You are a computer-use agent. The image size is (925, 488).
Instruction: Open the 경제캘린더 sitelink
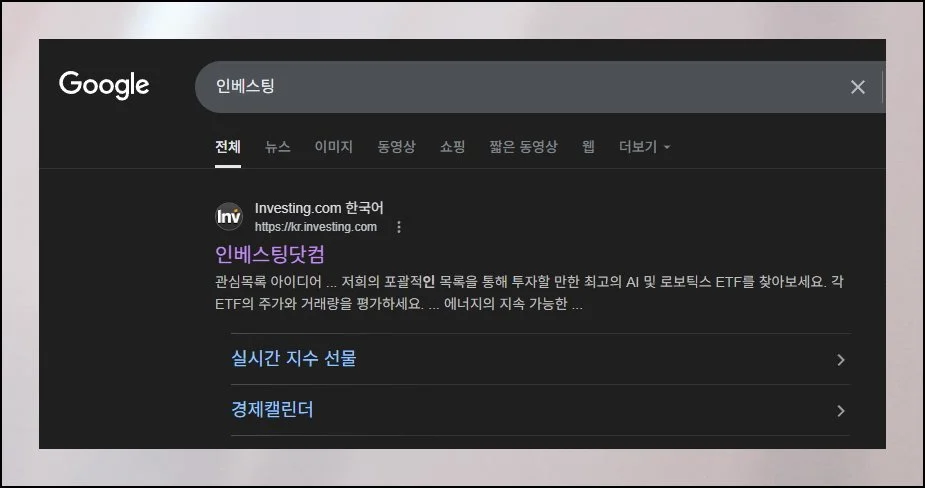click(272, 410)
